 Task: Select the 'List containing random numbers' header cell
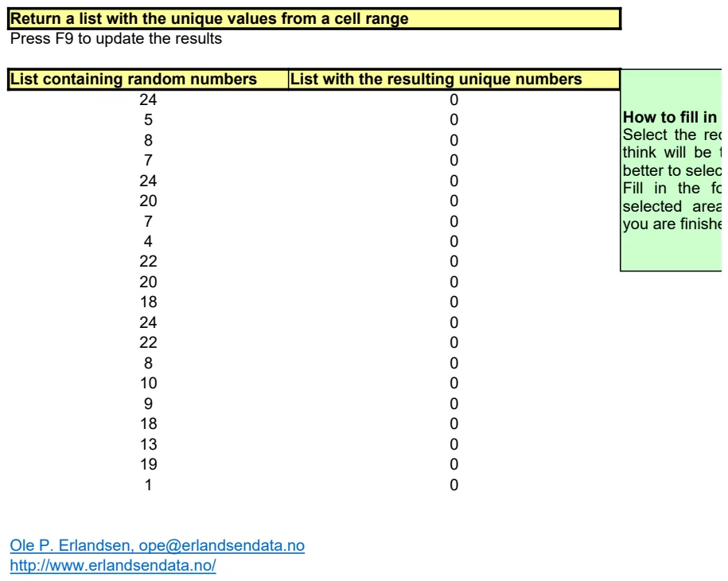(x=148, y=79)
